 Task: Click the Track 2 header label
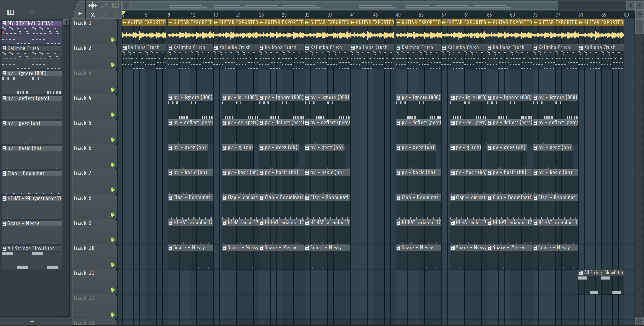coord(82,48)
